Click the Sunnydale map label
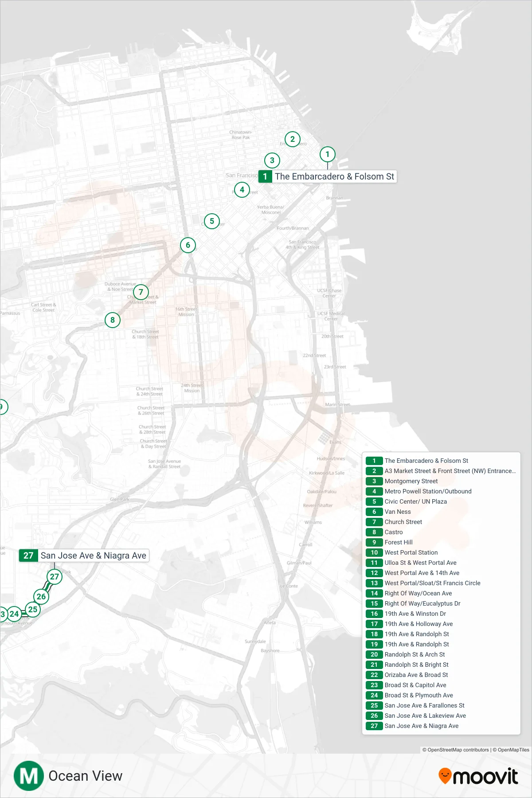The width and height of the screenshot is (532, 798). [255, 642]
